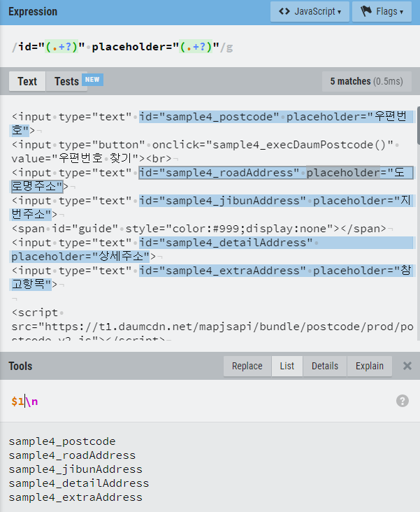
Task: Click the NEW badge on Tests tab
Action: pos(92,80)
